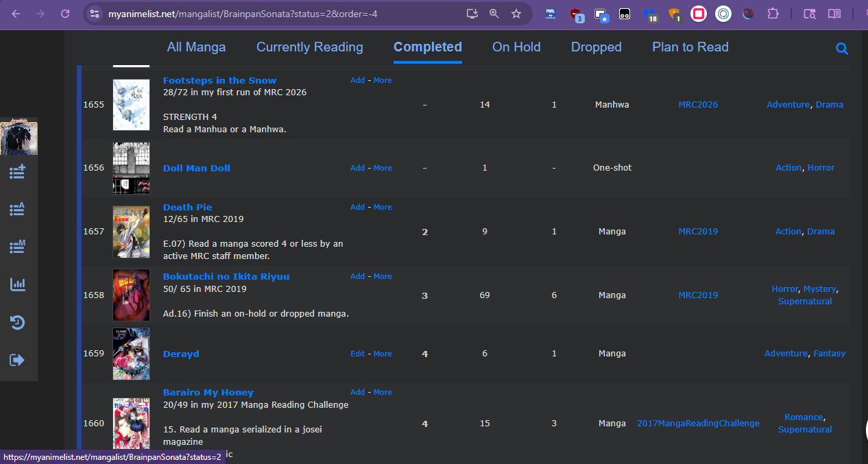Click the Fantasy genre link
This screenshot has height=464, width=868.
pyautogui.click(x=829, y=354)
